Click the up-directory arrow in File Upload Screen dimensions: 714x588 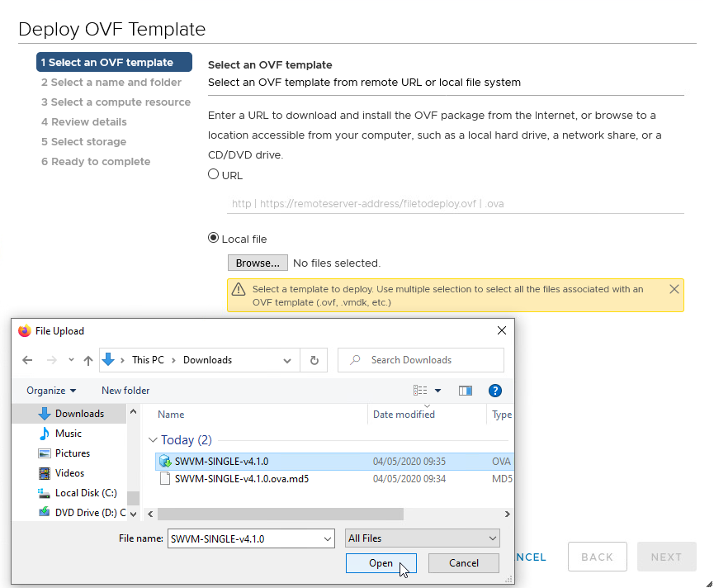pos(88,360)
